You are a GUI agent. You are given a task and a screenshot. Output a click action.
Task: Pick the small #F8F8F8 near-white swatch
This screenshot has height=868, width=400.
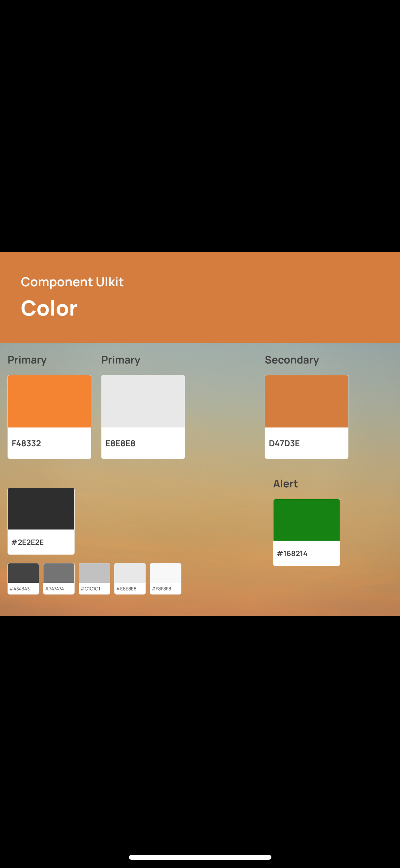166,579
